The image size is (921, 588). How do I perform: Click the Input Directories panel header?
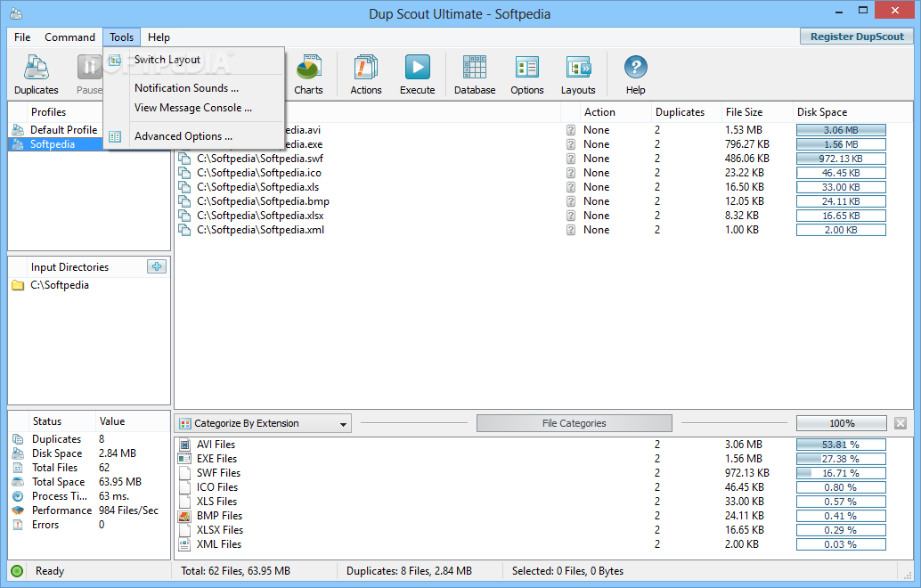click(69, 267)
